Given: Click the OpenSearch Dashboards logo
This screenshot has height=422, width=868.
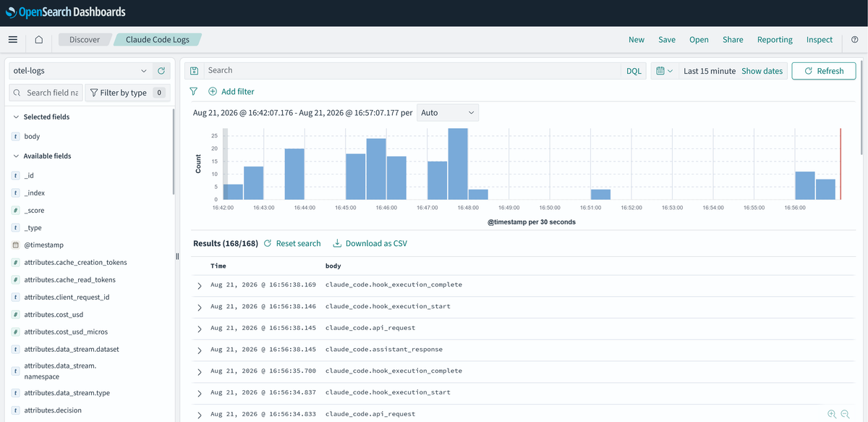Looking at the screenshot, I should (65, 12).
